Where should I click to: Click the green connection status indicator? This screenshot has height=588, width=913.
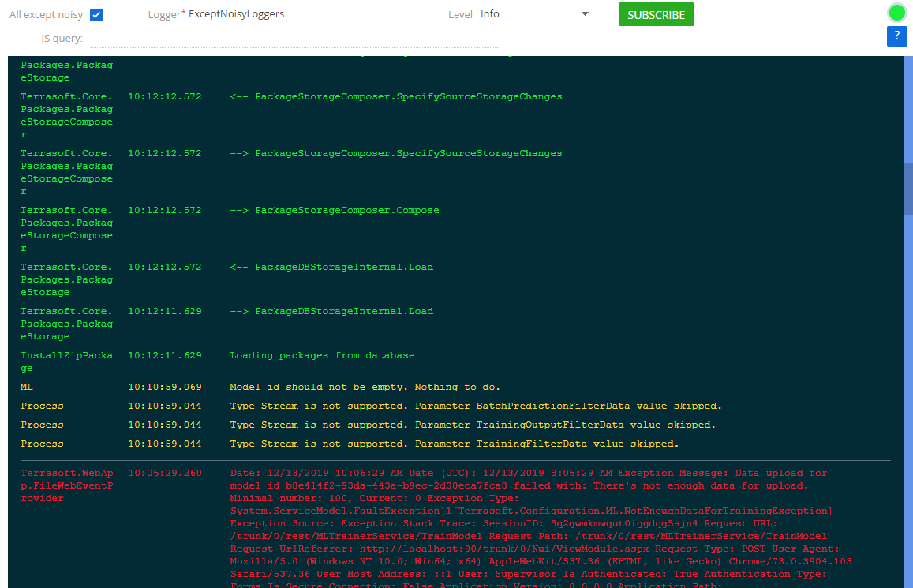tap(897, 11)
